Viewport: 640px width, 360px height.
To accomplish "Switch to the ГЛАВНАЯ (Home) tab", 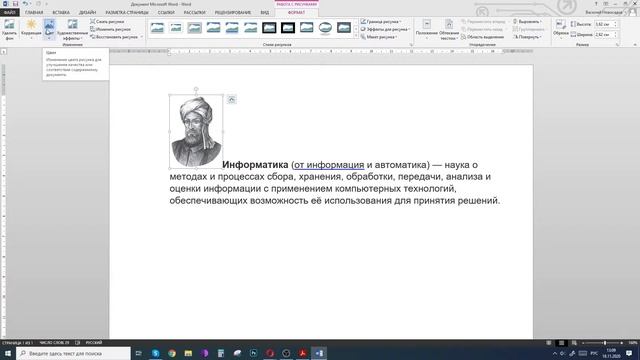I will [x=34, y=13].
